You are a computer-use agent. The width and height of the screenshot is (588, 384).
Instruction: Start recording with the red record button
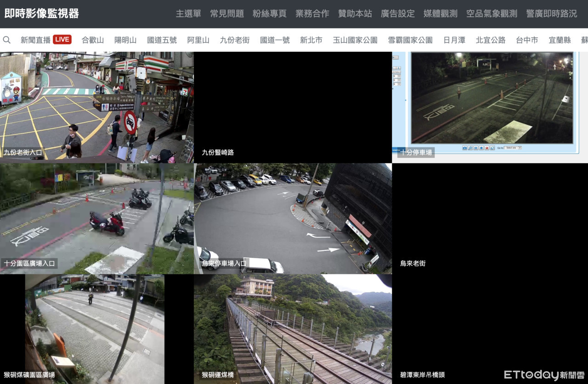pos(487,148)
